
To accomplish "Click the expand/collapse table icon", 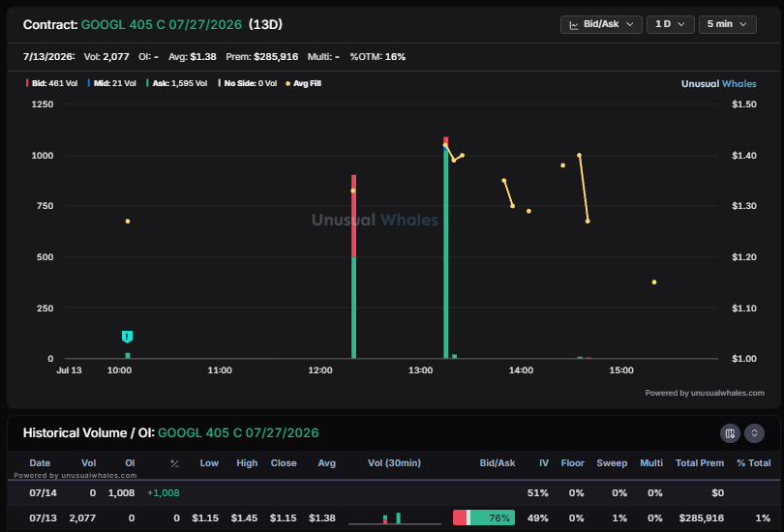I will click(754, 433).
